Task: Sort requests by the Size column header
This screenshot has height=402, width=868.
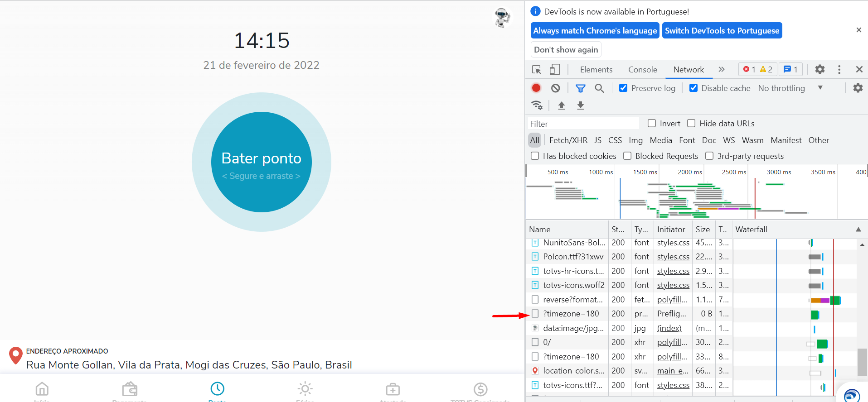Action: point(703,230)
